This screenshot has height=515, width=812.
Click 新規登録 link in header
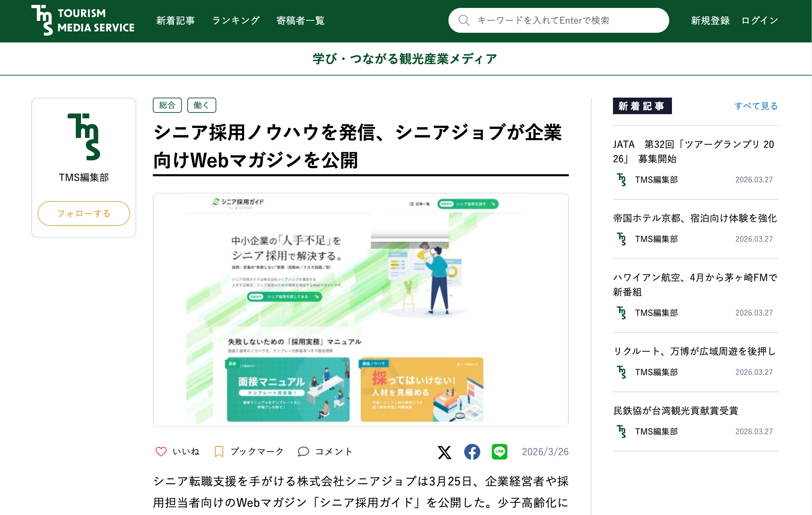click(710, 21)
